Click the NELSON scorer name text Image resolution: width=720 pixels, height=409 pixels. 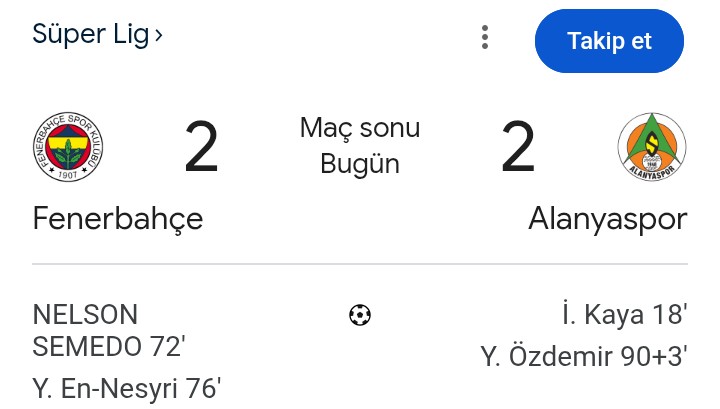click(x=85, y=315)
